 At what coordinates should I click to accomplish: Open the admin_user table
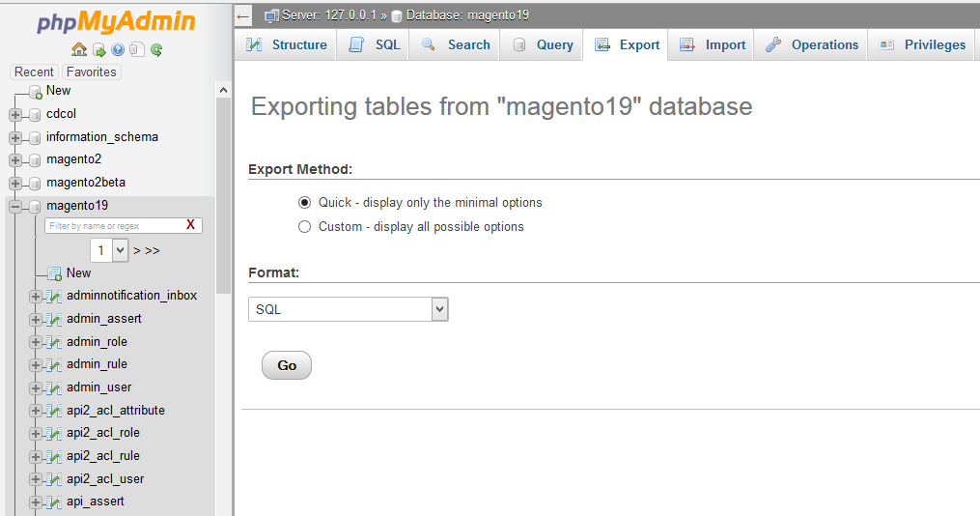98,387
